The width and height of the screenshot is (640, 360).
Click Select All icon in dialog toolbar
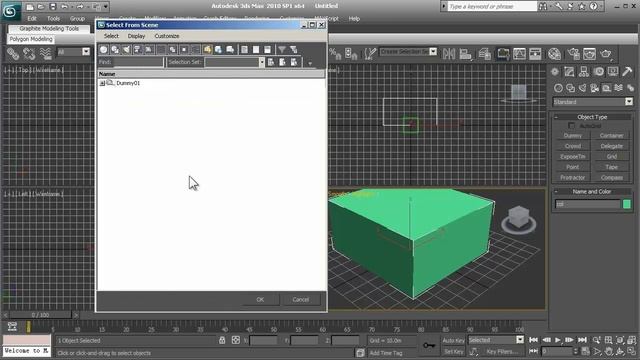(244, 49)
